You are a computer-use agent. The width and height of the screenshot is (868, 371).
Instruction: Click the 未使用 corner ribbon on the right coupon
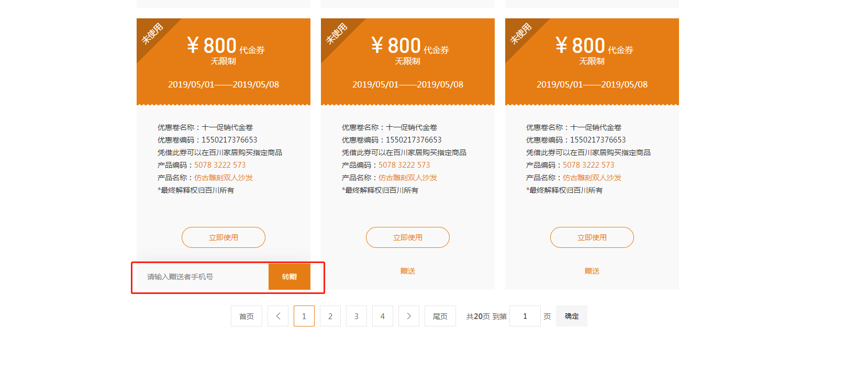click(x=520, y=34)
